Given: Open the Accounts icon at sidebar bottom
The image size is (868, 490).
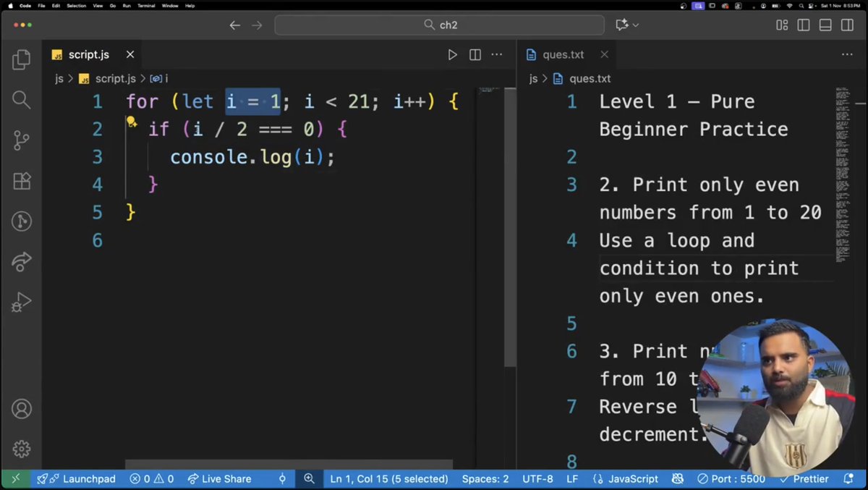Looking at the screenshot, I should pos(21,409).
